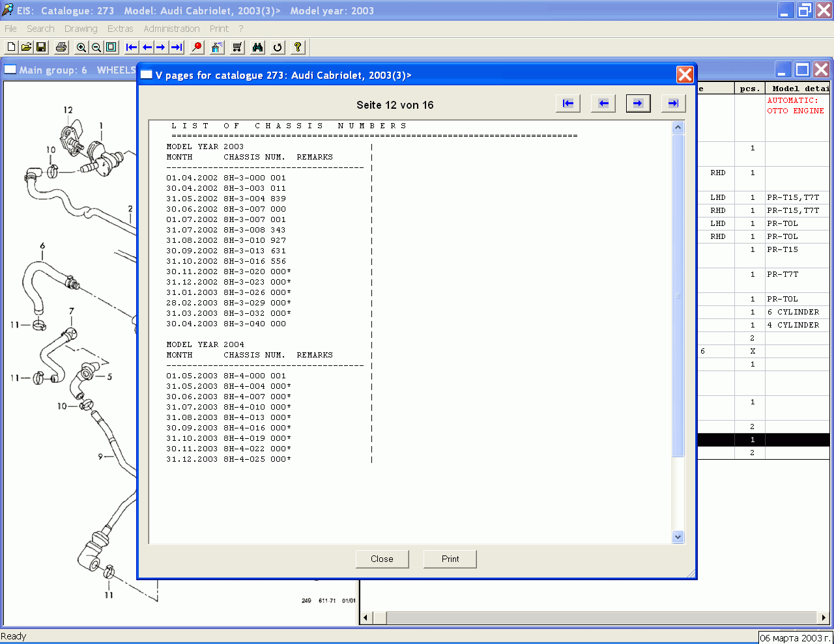Go to last illustration using main toolbar arrow
This screenshot has height=644, width=834.
coord(177,47)
